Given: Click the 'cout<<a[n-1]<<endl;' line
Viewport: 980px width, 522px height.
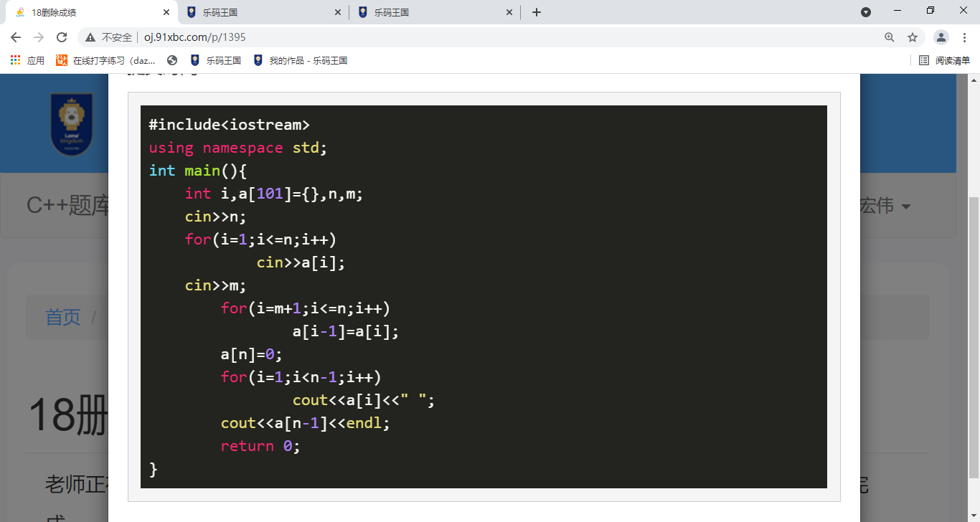Looking at the screenshot, I should tap(305, 423).
